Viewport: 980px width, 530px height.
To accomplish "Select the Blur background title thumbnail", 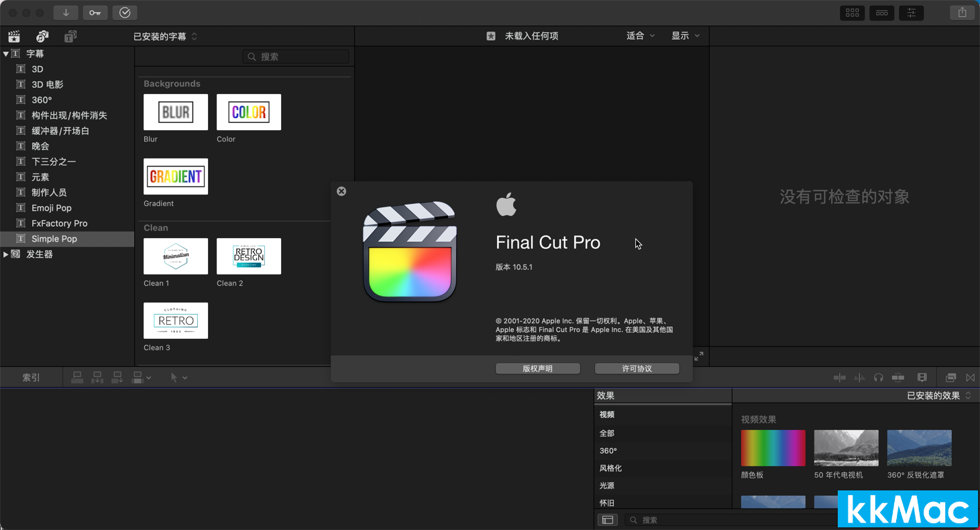I will pos(176,112).
